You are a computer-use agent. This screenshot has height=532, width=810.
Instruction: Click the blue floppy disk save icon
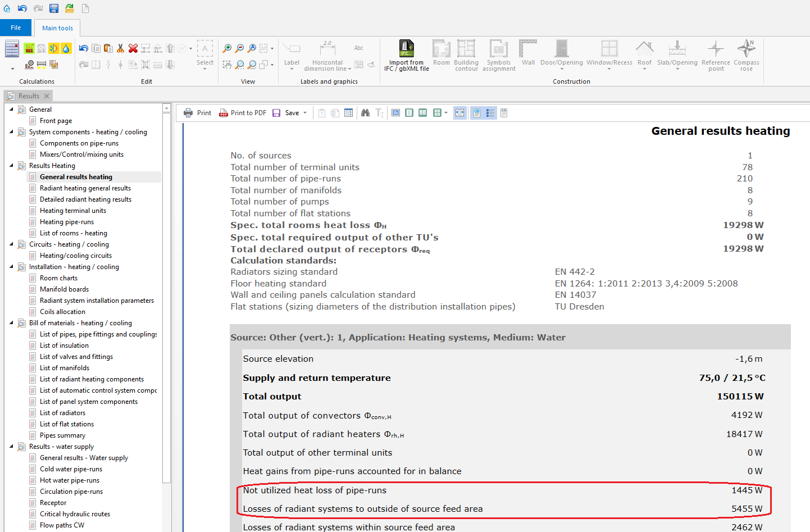tap(53, 8)
